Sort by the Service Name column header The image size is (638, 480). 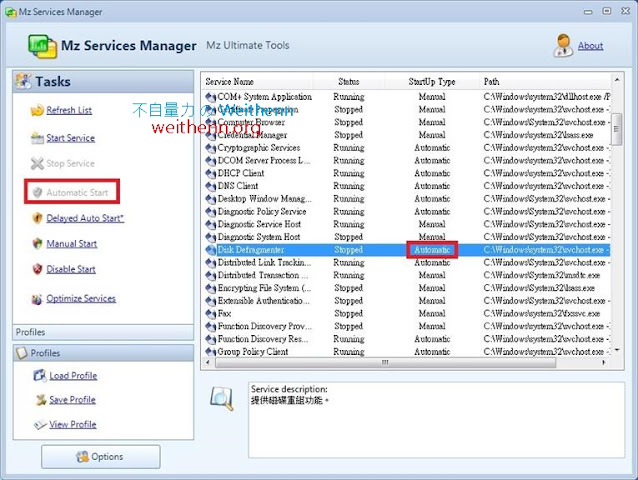point(258,82)
